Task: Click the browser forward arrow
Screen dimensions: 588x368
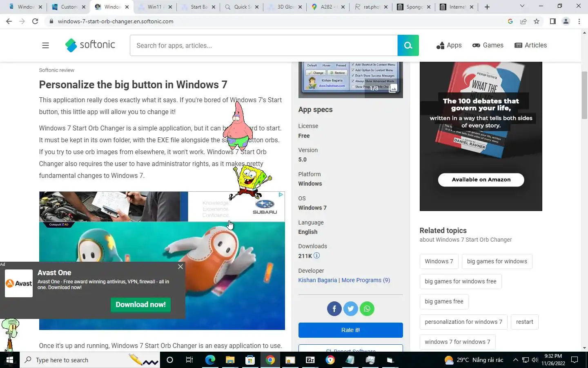Action: pos(22,21)
